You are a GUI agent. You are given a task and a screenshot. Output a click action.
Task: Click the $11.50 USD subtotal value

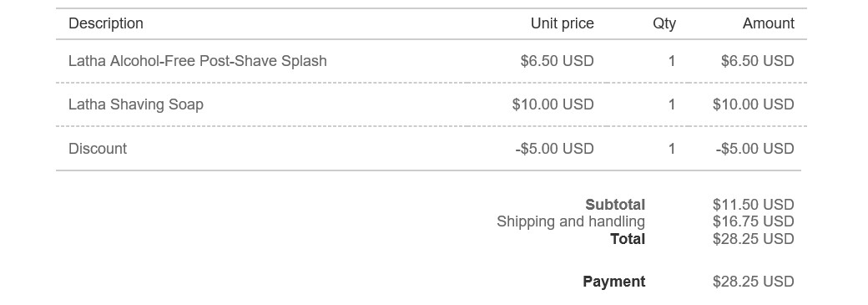point(754,205)
